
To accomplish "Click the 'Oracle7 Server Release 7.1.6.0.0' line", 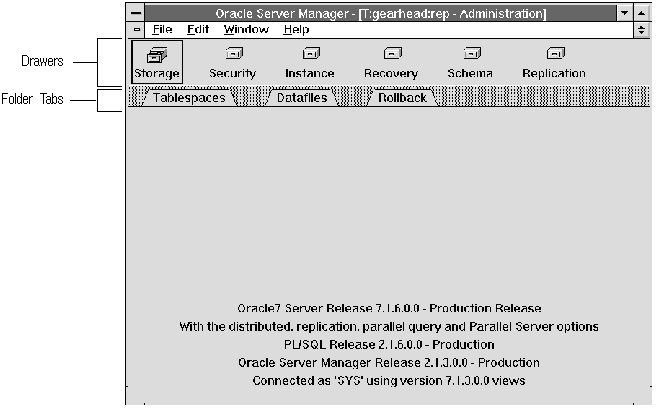I will [389, 309].
